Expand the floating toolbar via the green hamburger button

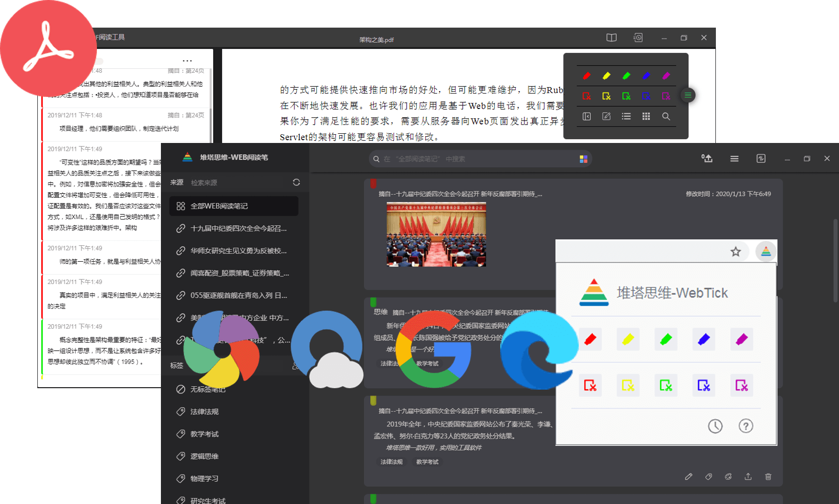[688, 95]
